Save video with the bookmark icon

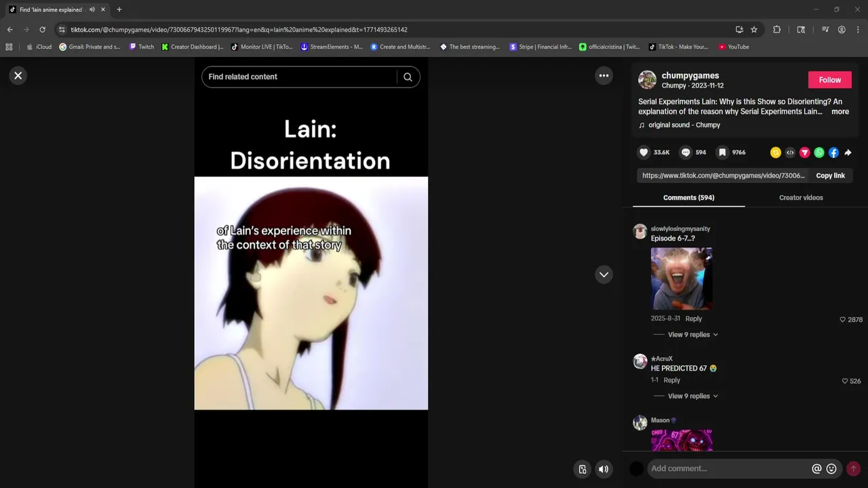coord(722,152)
